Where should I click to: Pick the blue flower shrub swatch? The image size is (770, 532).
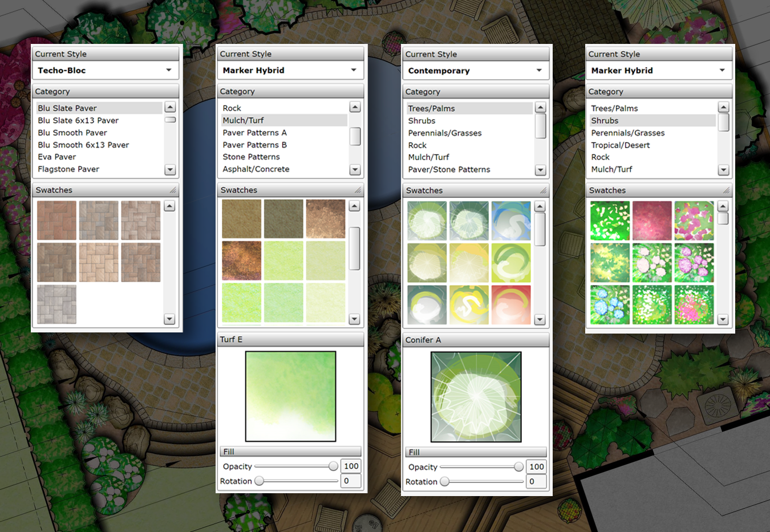coord(610,305)
